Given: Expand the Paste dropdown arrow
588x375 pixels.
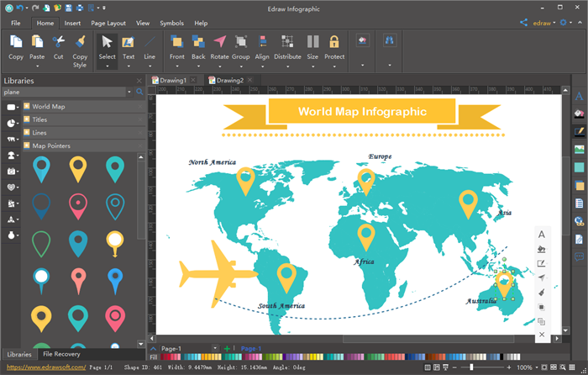Looking at the screenshot, I should 37,66.
